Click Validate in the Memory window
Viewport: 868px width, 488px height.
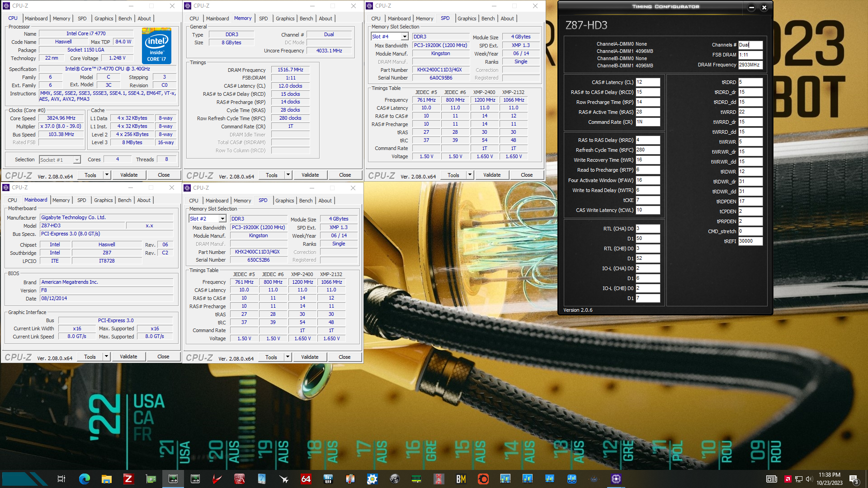(x=310, y=175)
